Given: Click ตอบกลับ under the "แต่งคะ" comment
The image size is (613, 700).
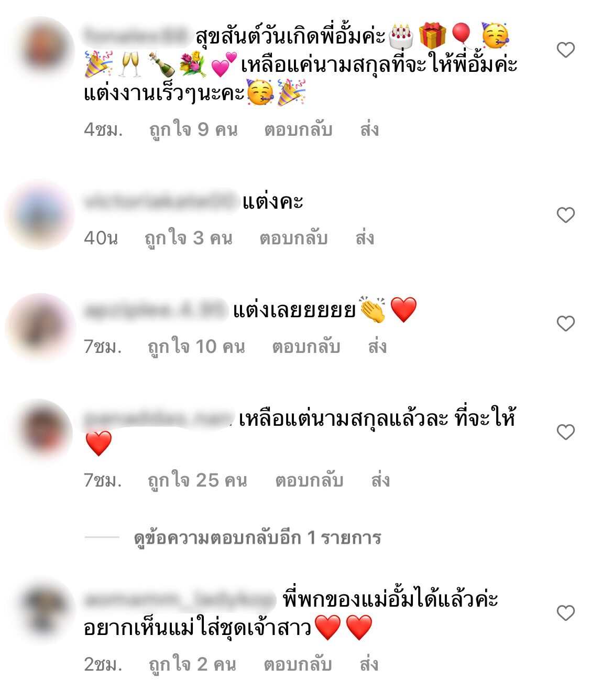Looking at the screenshot, I should point(293,239).
